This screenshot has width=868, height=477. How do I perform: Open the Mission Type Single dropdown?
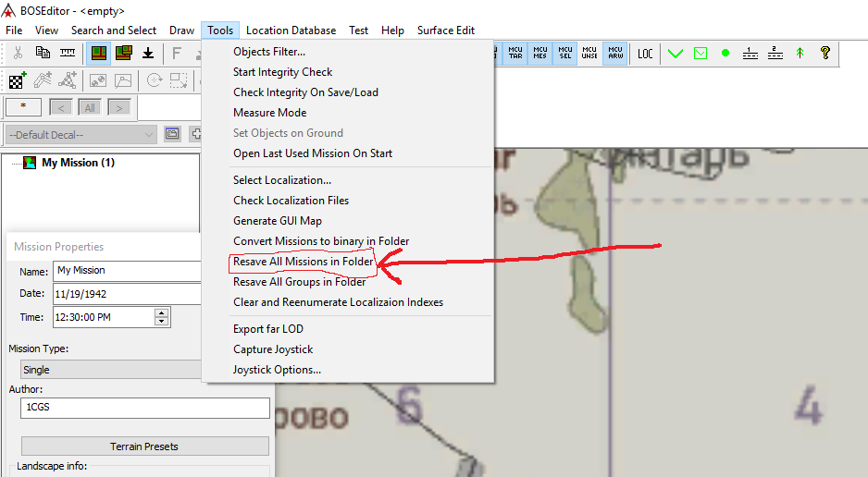pyautogui.click(x=111, y=369)
